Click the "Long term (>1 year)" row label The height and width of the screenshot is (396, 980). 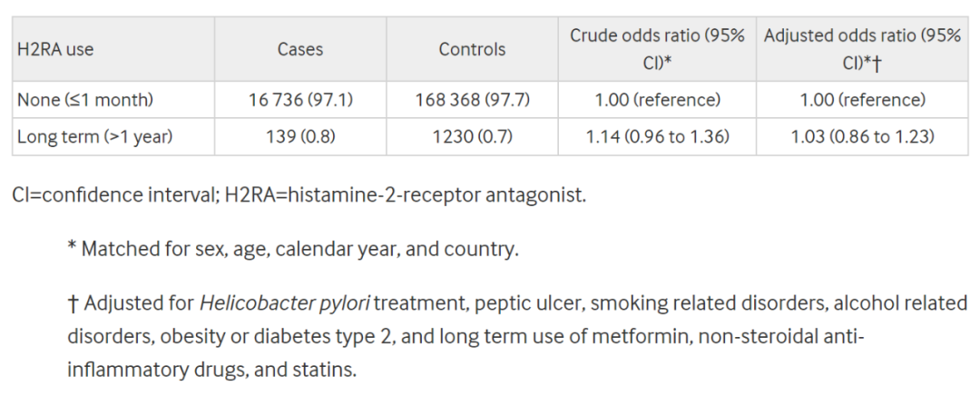pos(94,137)
